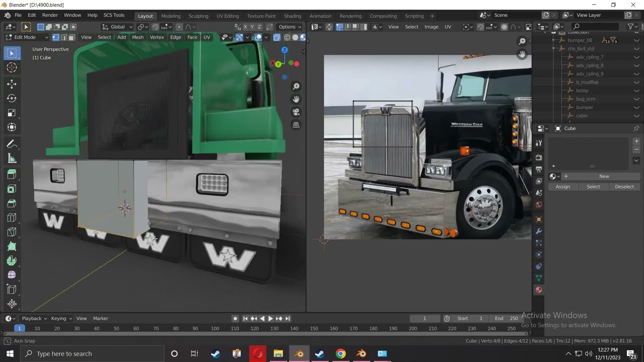This screenshot has height=362, width=644.
Task: Select the Smooth tool
Action: (x=12, y=275)
